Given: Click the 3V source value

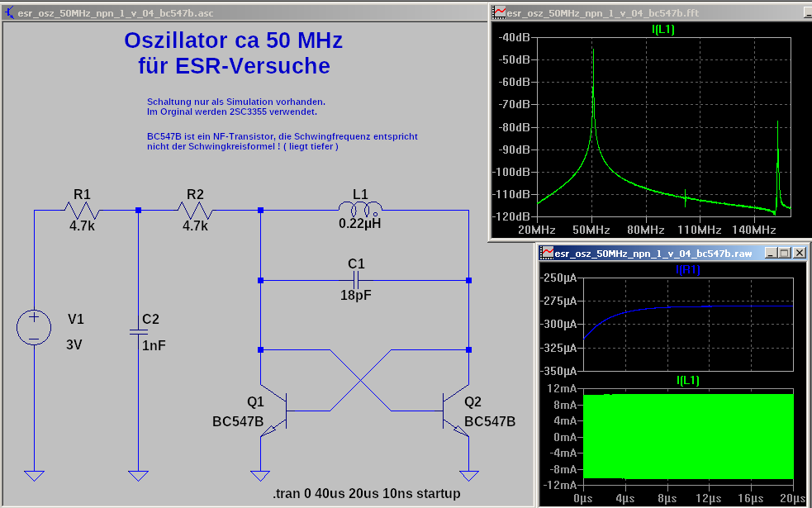Looking at the screenshot, I should coord(74,345).
